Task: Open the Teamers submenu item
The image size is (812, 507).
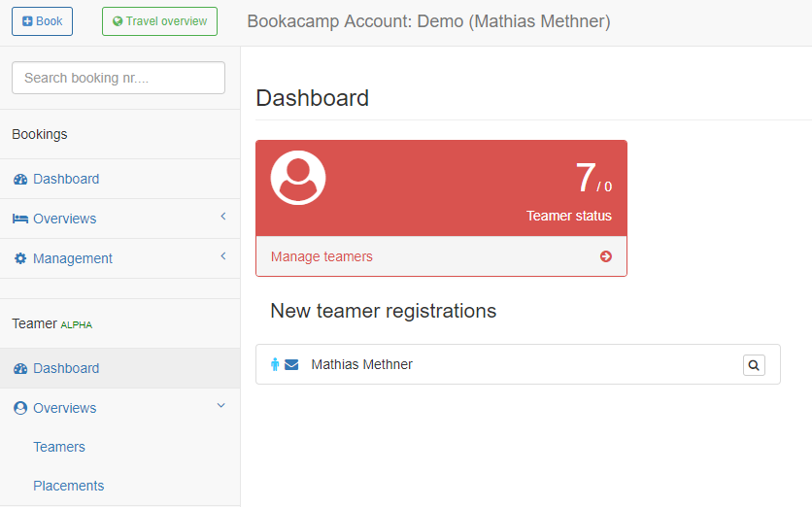Action: (59, 447)
